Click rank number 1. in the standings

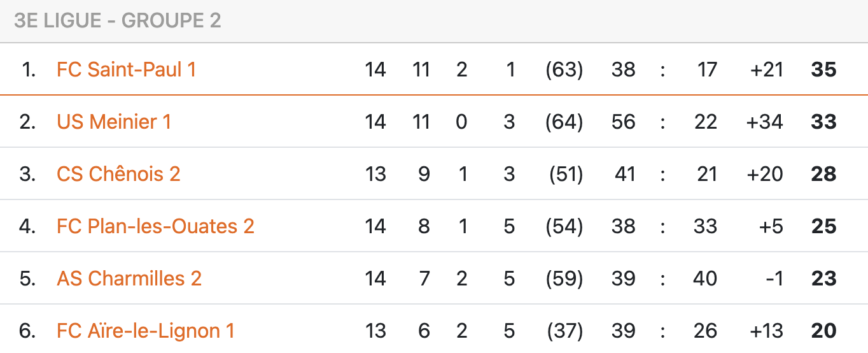[29, 69]
